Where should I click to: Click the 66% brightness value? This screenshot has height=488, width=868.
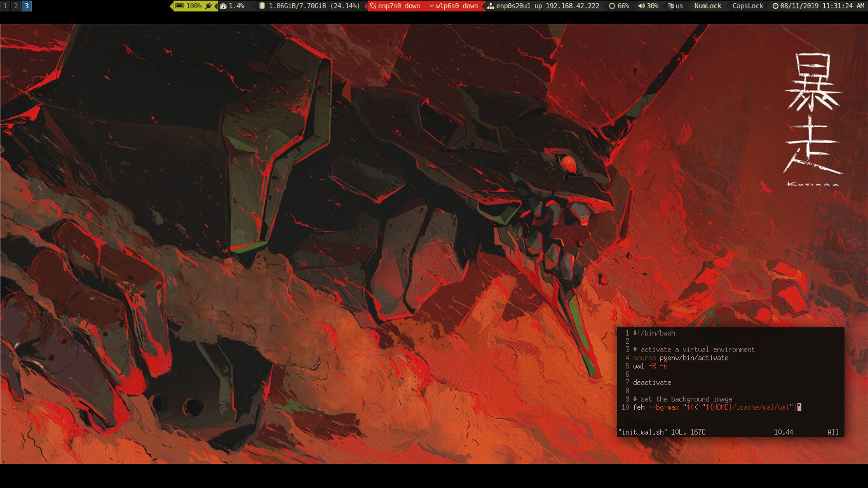pos(623,6)
